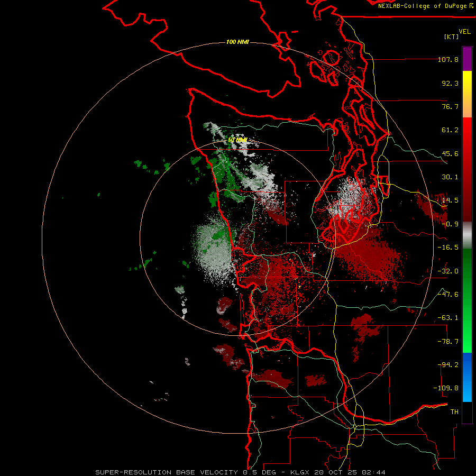476x476 pixels.
Task: Click the 20 OCT 25 02:44 timestamp
Action: 350,472
